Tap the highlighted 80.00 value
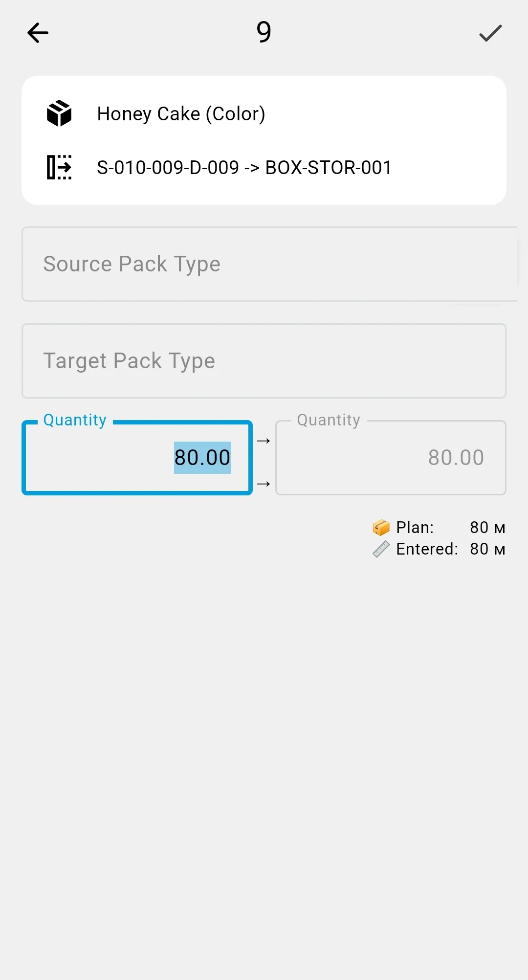The width and height of the screenshot is (528, 980). click(x=202, y=458)
